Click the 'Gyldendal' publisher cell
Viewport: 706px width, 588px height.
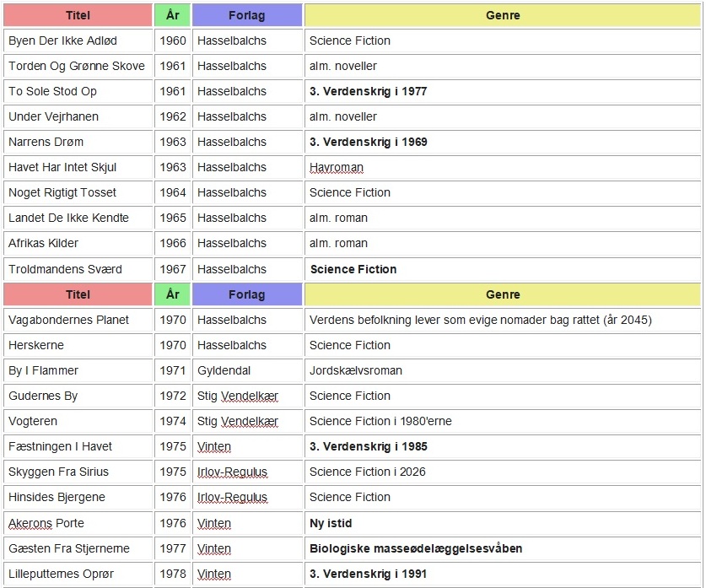click(224, 370)
